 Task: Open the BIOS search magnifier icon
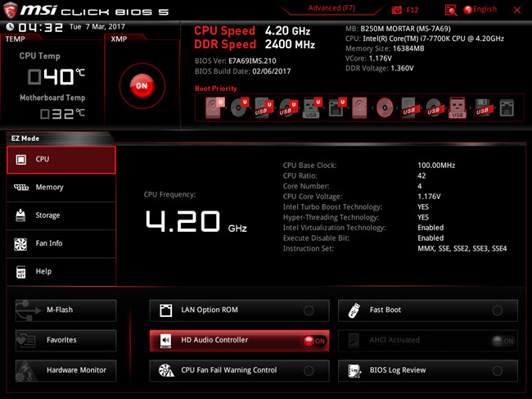click(x=451, y=10)
